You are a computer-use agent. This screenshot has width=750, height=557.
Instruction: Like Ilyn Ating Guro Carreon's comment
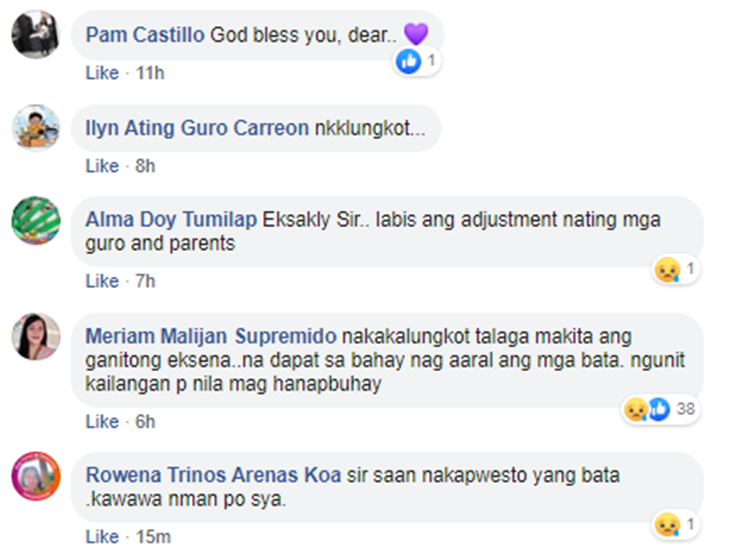101,166
